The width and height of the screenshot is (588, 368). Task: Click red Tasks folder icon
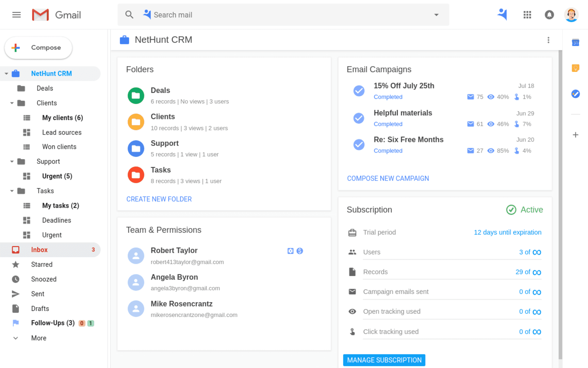pos(136,175)
